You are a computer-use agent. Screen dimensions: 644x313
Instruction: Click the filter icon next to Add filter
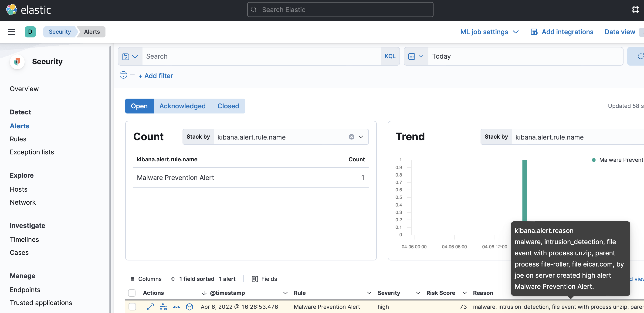pyautogui.click(x=123, y=75)
